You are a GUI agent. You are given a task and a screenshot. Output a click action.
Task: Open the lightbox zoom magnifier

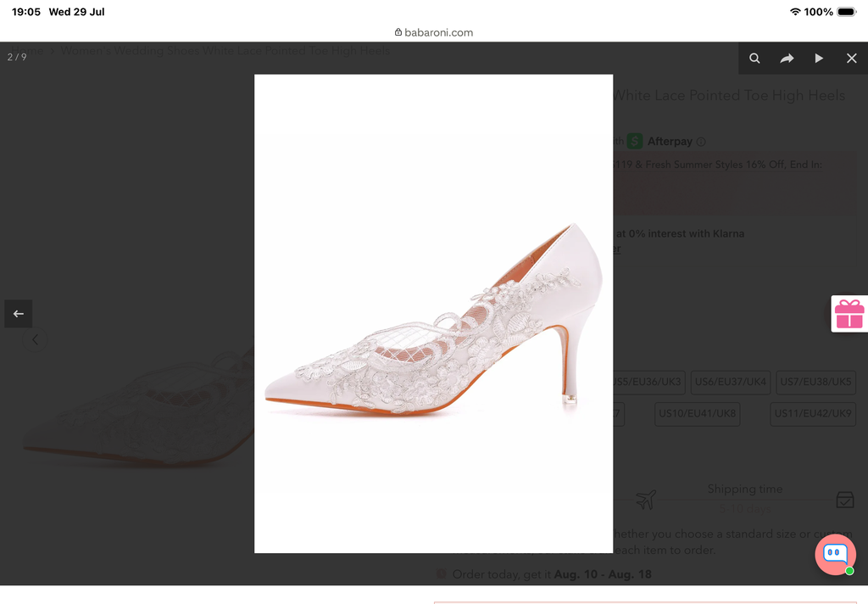[754, 59]
